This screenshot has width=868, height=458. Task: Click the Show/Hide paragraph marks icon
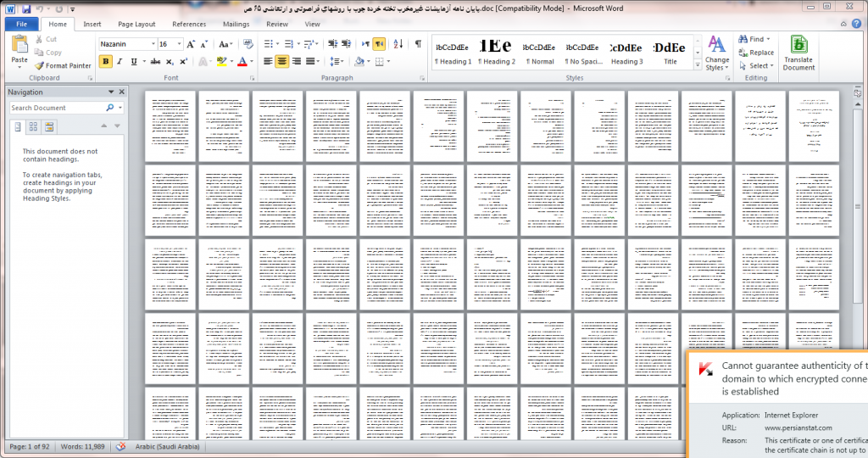click(x=418, y=43)
